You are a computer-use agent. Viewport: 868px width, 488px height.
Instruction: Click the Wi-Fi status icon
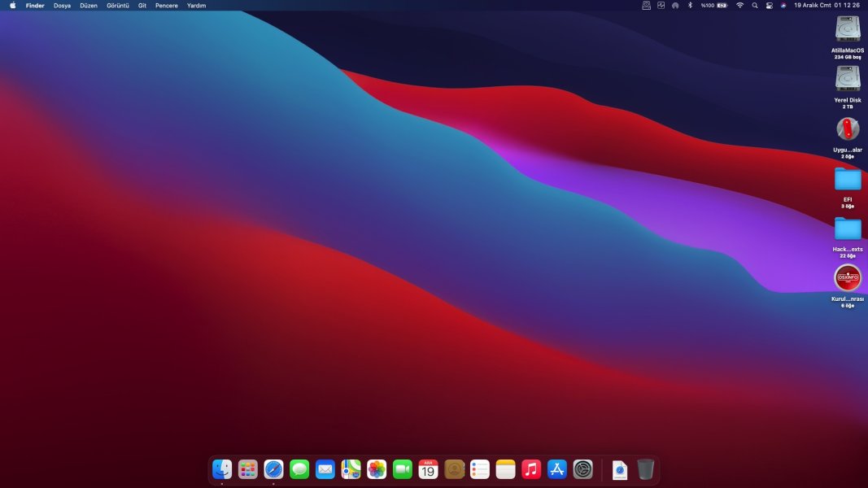739,6
